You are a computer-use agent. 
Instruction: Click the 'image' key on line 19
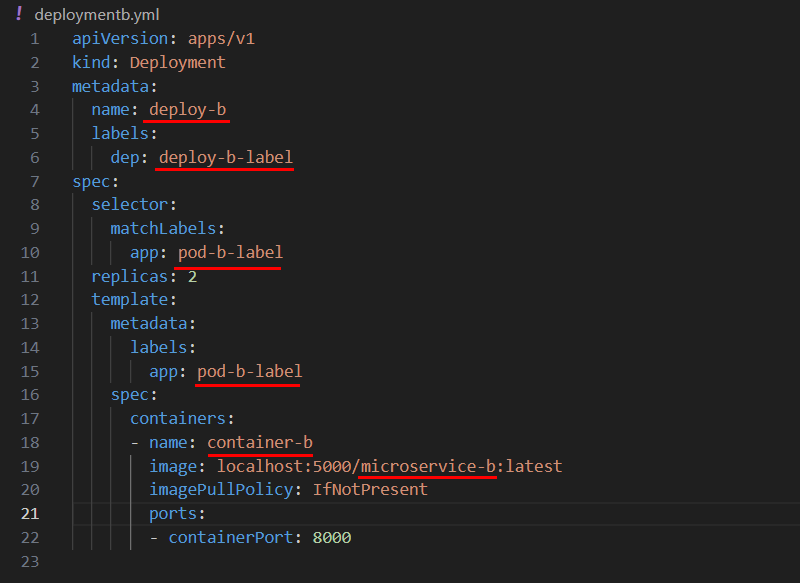pos(173,466)
